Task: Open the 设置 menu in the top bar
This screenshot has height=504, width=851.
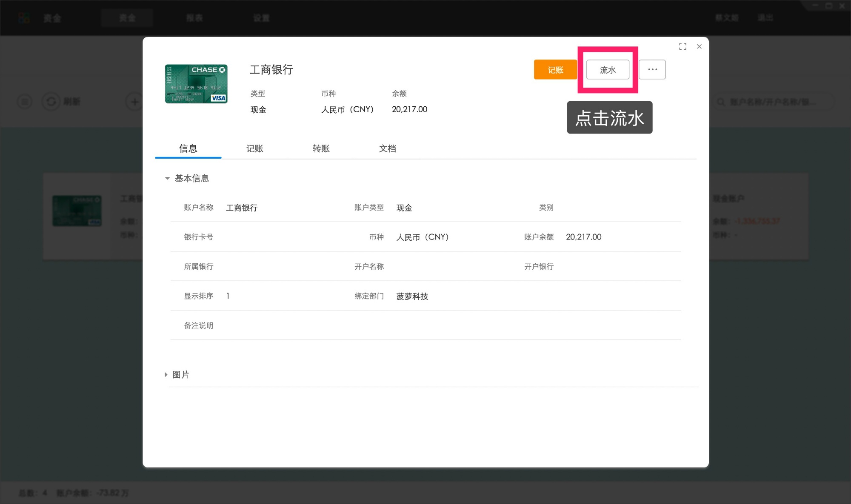Action: pos(261,18)
